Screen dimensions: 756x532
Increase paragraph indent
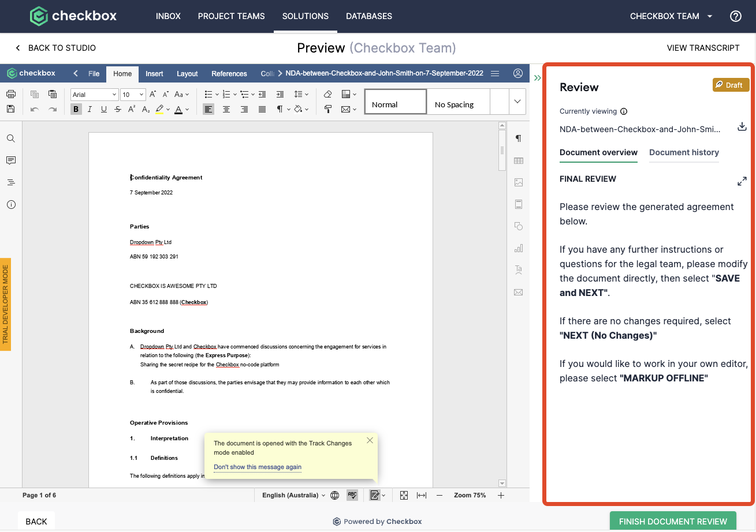point(280,94)
